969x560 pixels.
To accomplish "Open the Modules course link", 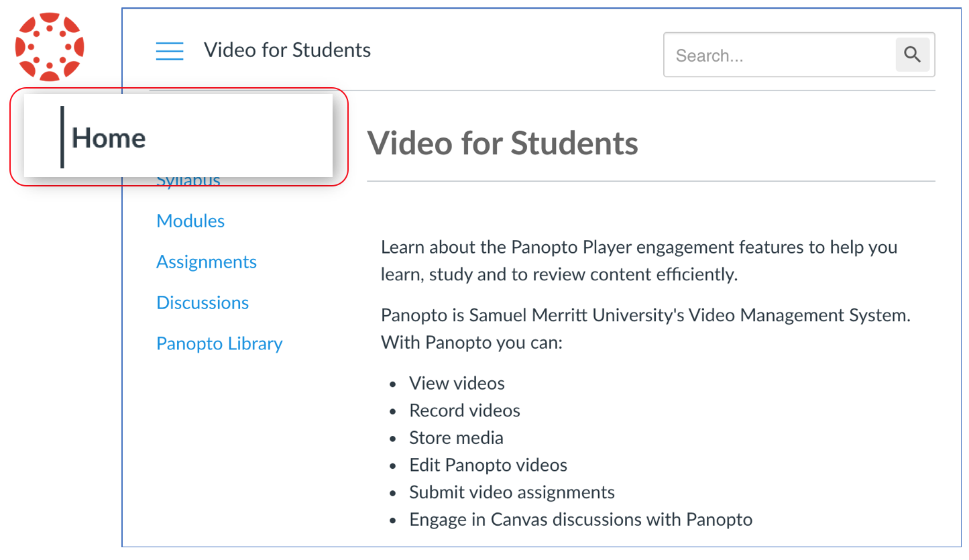I will pyautogui.click(x=190, y=221).
